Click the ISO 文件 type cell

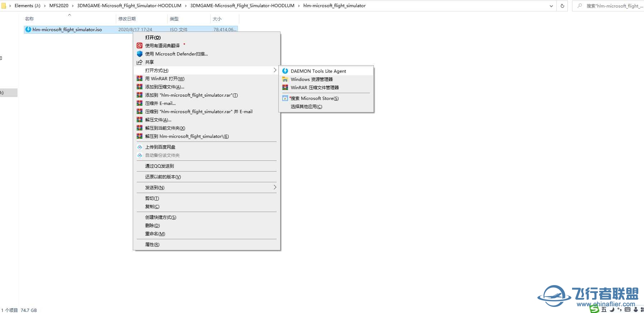coord(179,29)
